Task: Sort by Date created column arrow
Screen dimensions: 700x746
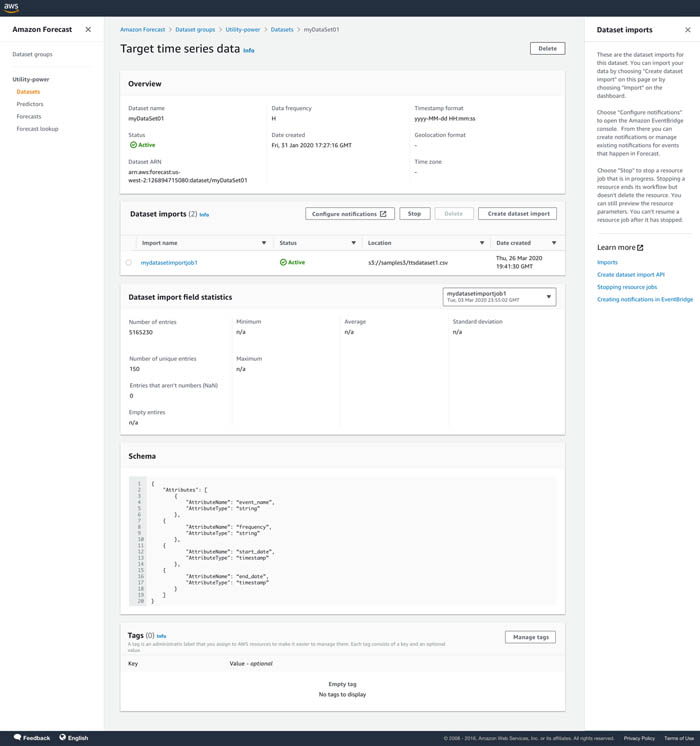Action: [x=554, y=243]
